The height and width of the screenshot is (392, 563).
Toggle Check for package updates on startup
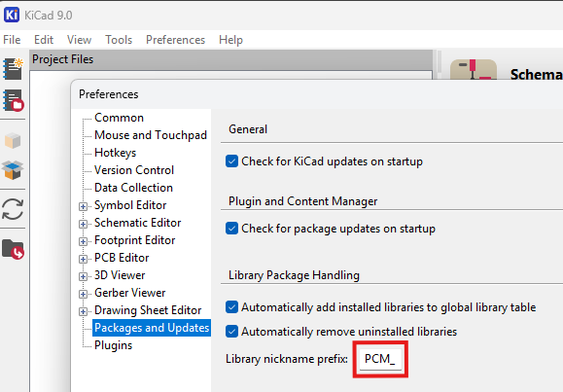tap(231, 229)
